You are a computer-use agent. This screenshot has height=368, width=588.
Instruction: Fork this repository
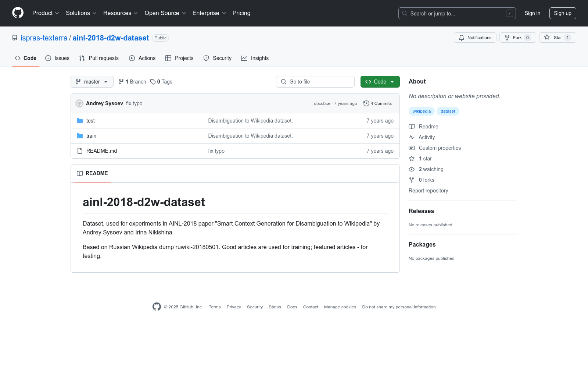click(518, 38)
